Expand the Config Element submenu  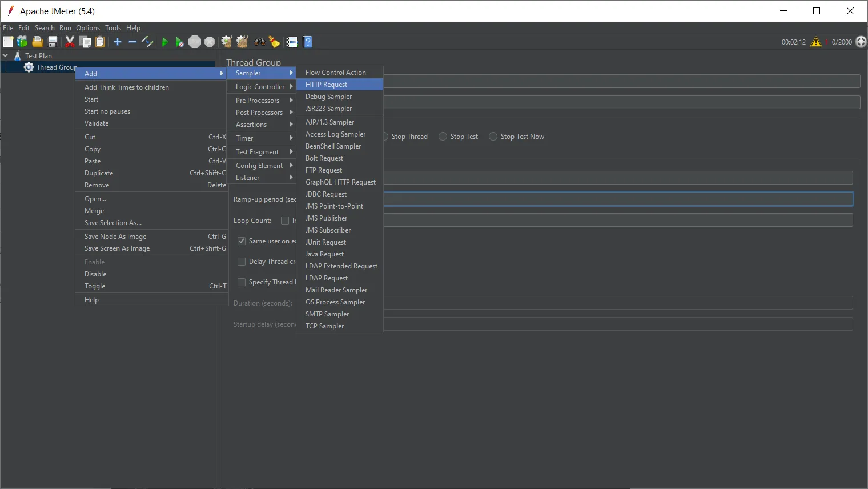click(261, 166)
